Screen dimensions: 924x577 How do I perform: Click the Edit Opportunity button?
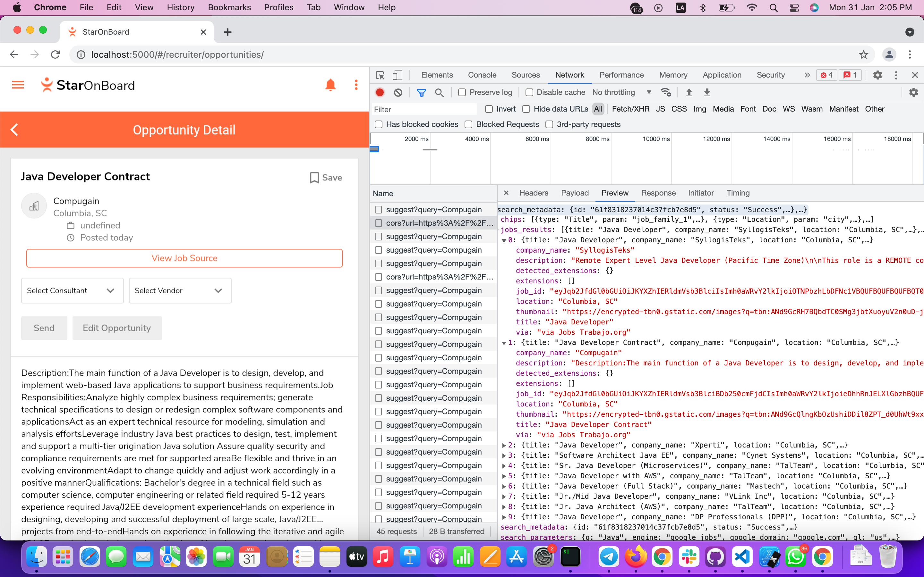tap(117, 327)
